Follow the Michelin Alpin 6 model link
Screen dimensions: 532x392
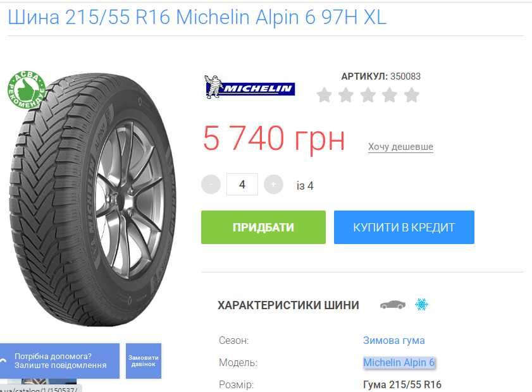point(399,362)
